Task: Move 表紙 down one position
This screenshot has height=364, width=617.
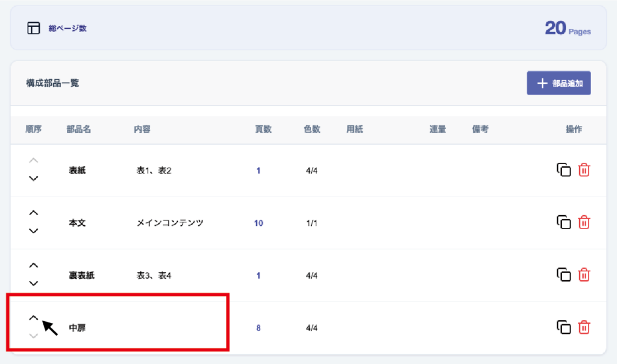Action: click(x=34, y=178)
